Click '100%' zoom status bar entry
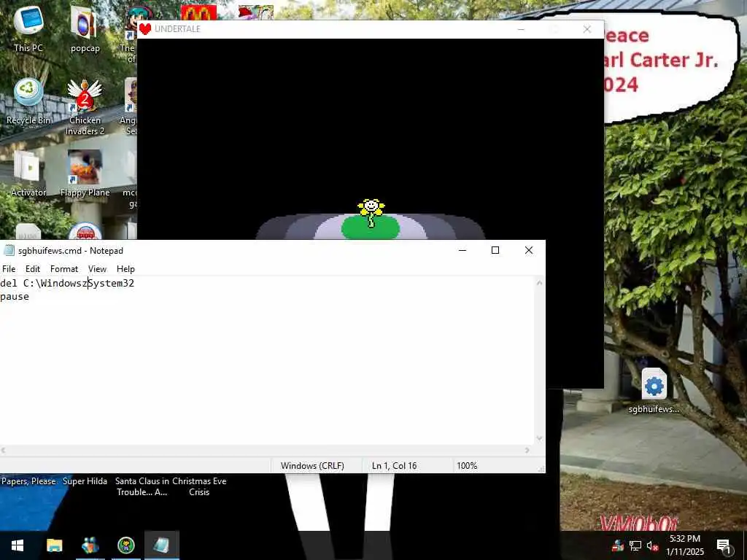 pyautogui.click(x=467, y=466)
